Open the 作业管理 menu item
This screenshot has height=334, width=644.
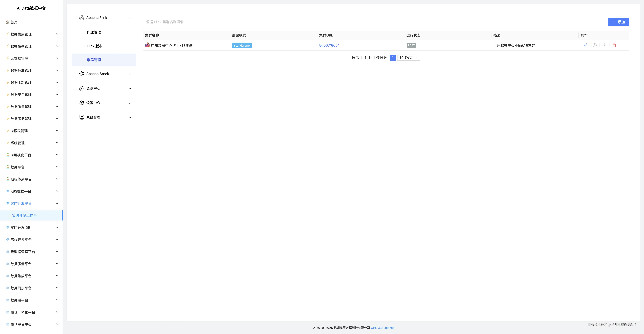point(94,32)
